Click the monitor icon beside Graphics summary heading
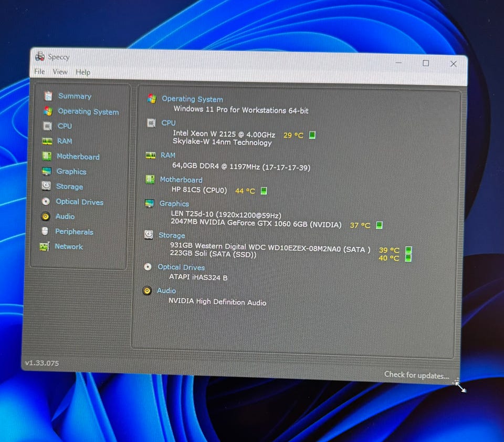 click(x=150, y=203)
